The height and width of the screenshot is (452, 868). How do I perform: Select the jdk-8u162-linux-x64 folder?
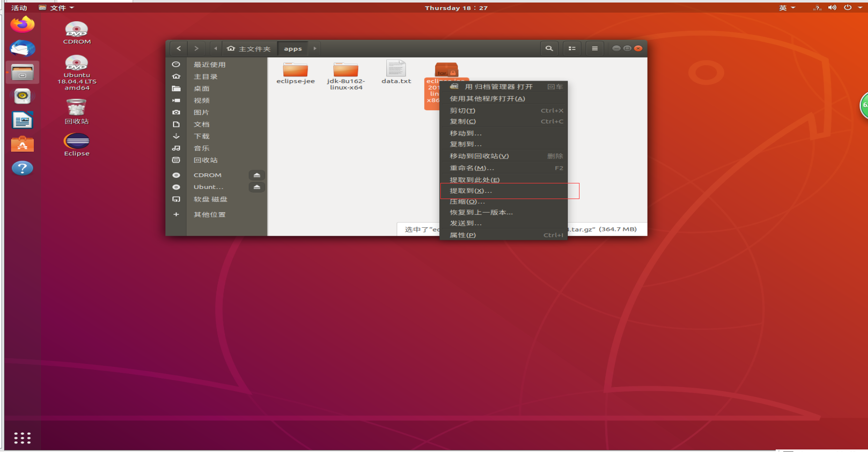click(346, 76)
